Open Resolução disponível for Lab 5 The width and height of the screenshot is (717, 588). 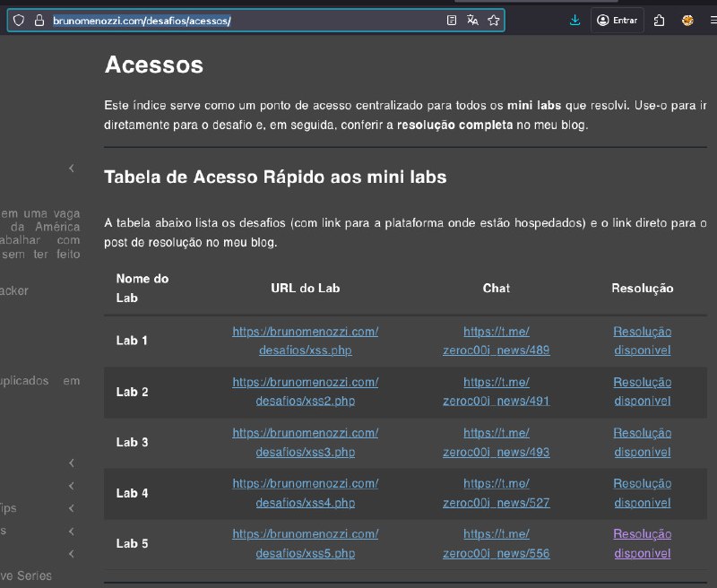click(642, 543)
